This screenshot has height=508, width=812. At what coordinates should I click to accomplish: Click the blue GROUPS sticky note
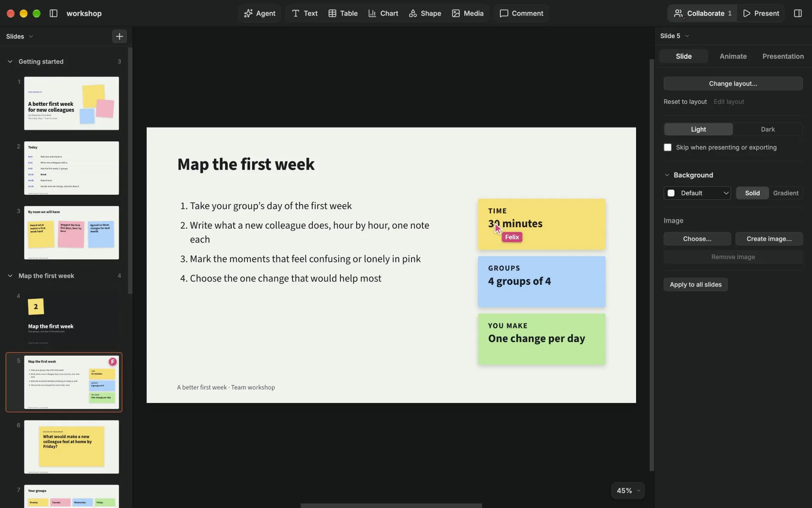(541, 282)
